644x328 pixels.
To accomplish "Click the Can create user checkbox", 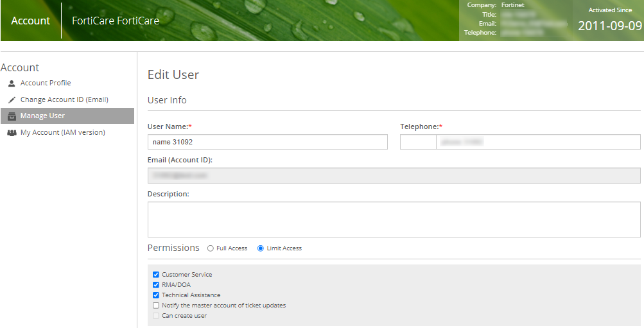I will pyautogui.click(x=156, y=316).
